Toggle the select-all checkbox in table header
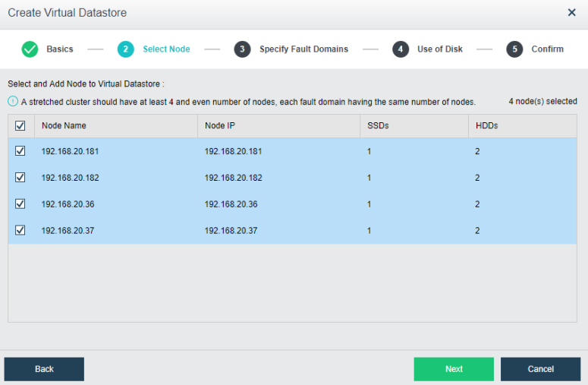588x385 pixels. coord(20,125)
